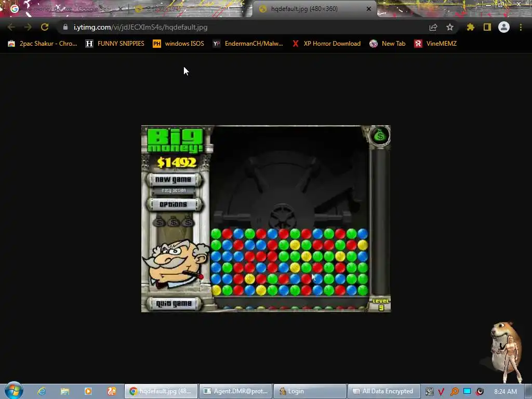The height and width of the screenshot is (399, 532).
Task: Bookmark this page with the star icon
Action: coord(450,27)
